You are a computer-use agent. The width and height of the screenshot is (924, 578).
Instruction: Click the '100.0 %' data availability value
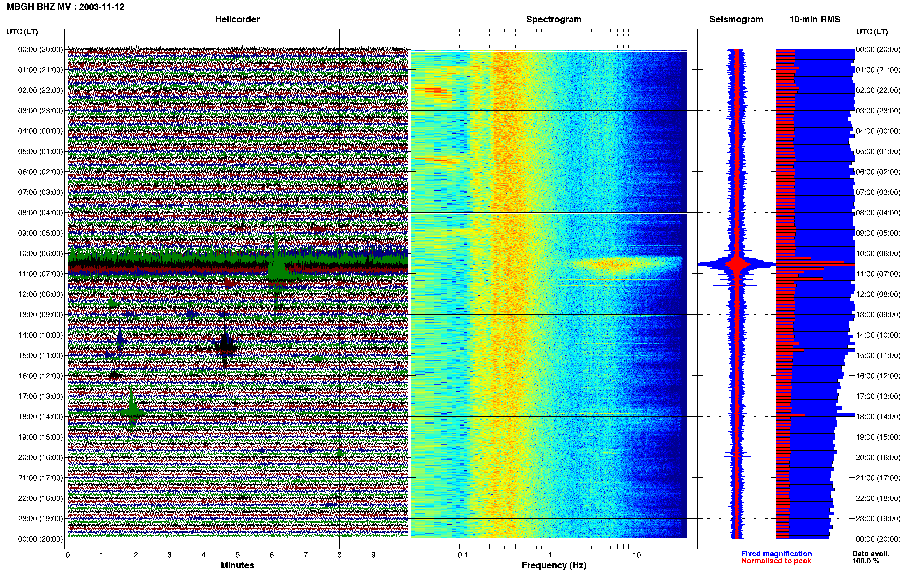[865, 561]
